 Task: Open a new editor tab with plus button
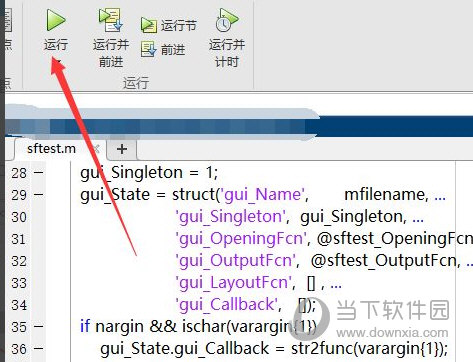click(122, 149)
